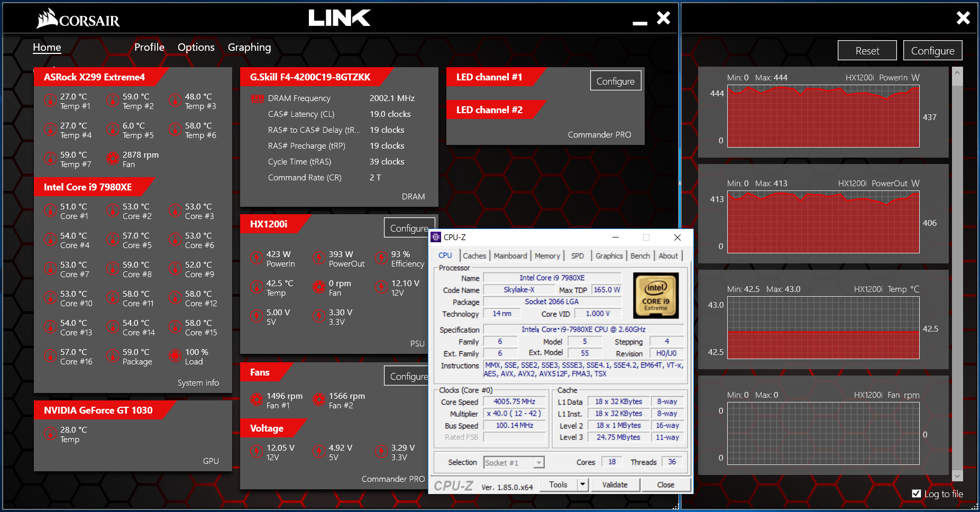The image size is (980, 512).
Task: Click the Temp #1 thermometer icon for ASRock board
Action: coord(50,100)
